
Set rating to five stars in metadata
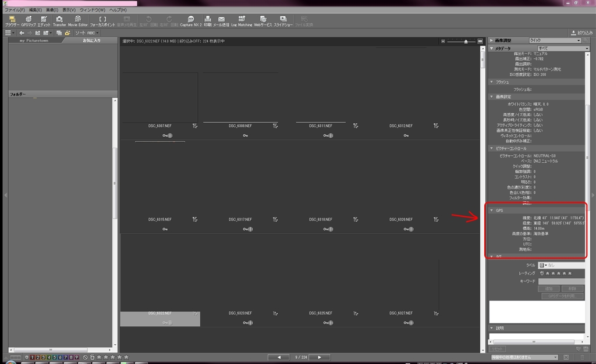(570, 273)
